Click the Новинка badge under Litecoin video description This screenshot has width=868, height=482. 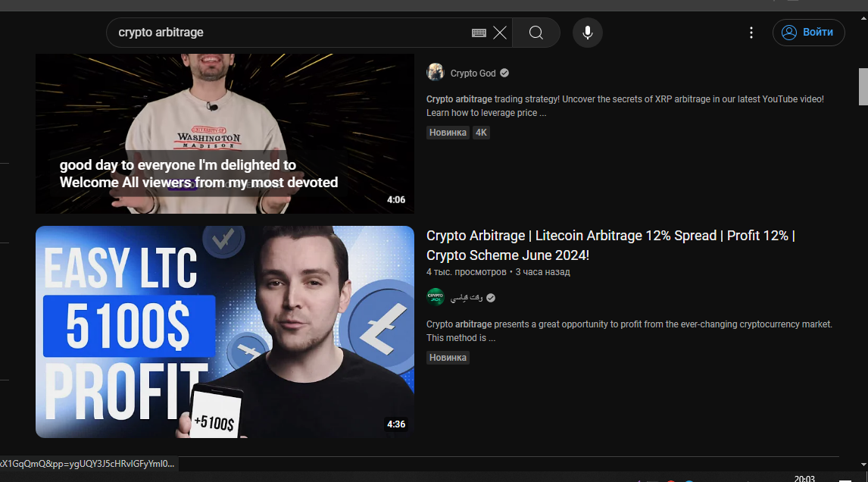[448, 358]
